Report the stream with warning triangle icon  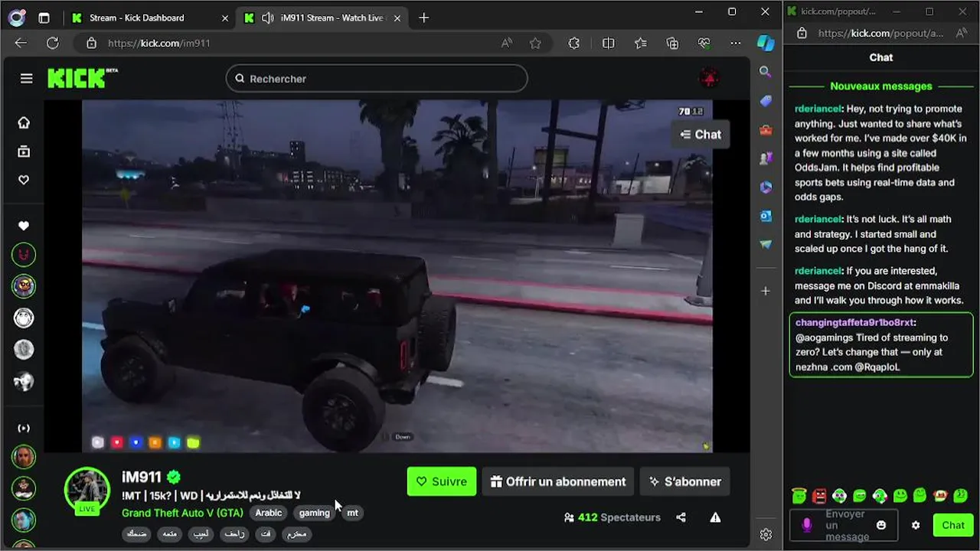715,517
